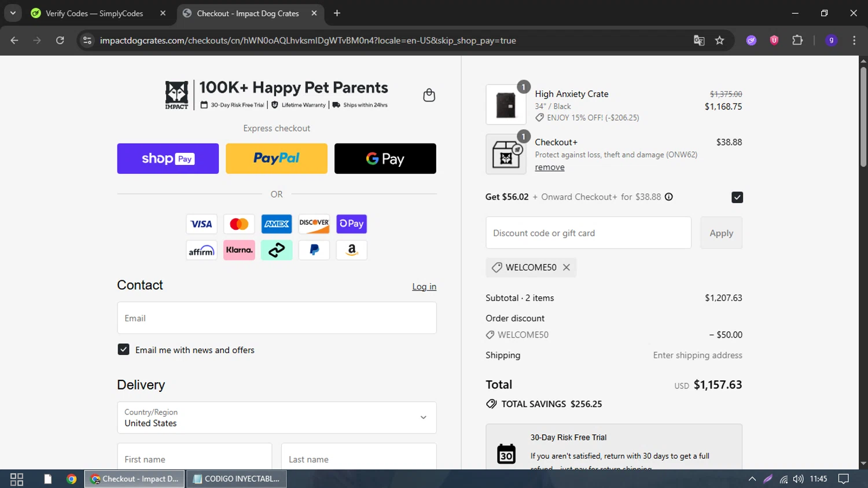The image size is (868, 488).
Task: Open the red shield extension icon
Action: pyautogui.click(x=774, y=41)
